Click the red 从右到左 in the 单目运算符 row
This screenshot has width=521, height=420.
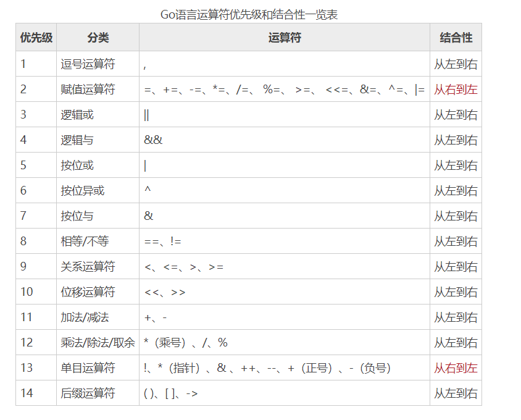(456, 367)
